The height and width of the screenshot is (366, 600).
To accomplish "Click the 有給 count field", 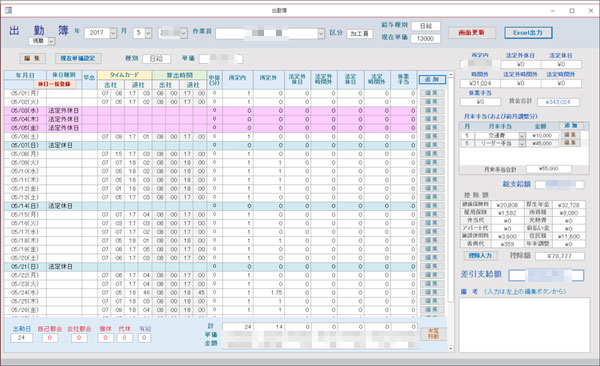I will (144, 338).
